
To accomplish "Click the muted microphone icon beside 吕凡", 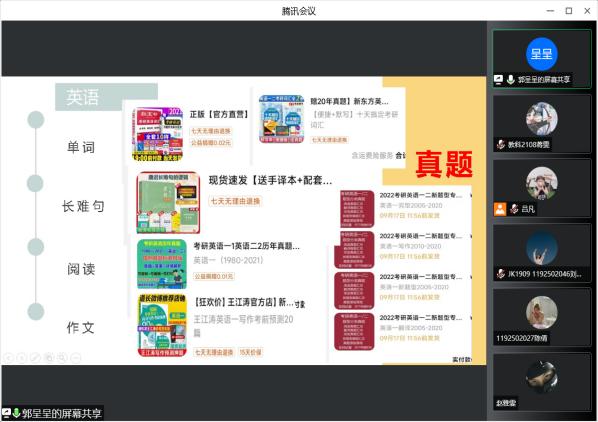I will [514, 209].
